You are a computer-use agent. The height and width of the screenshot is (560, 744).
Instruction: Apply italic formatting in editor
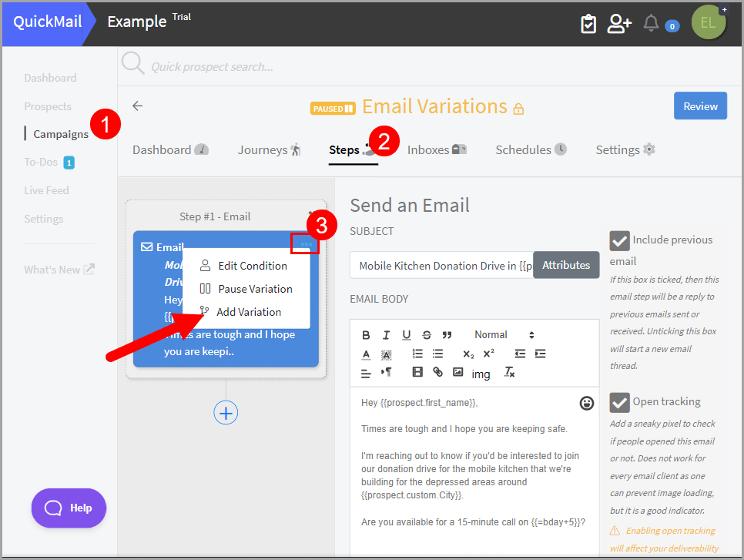coord(386,335)
